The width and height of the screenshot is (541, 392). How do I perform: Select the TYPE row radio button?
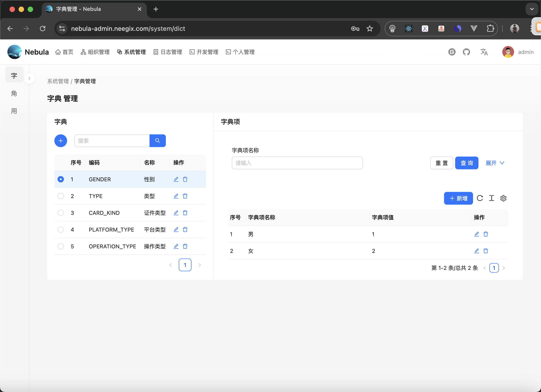point(60,196)
